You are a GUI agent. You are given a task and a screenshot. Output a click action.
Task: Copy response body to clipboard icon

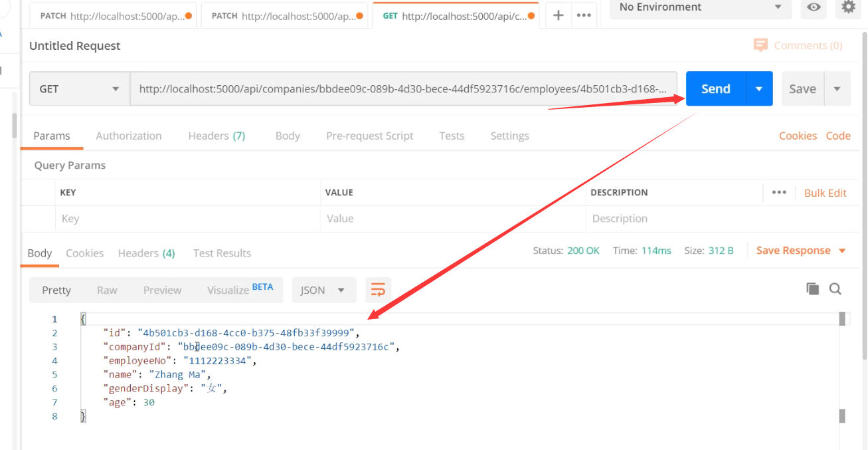812,288
